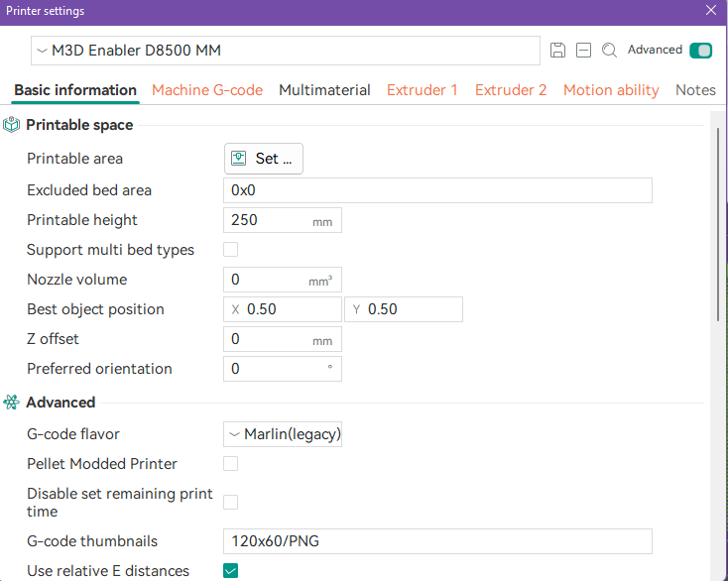728x581 pixels.
Task: Uncheck Use relative E distances
Action: 231,570
